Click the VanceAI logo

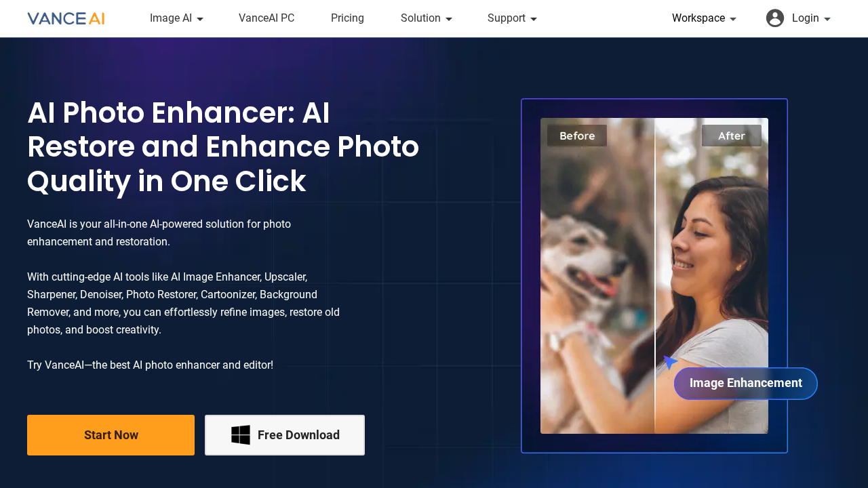(x=66, y=18)
